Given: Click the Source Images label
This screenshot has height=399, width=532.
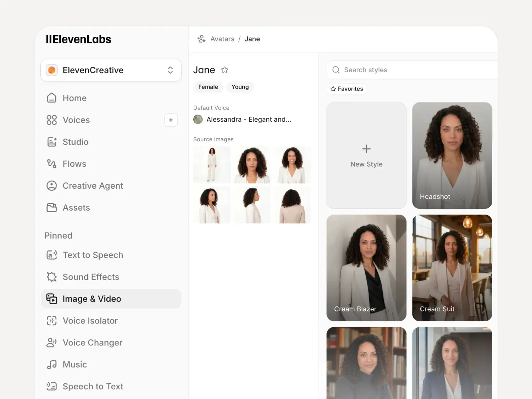Looking at the screenshot, I should tap(214, 139).
